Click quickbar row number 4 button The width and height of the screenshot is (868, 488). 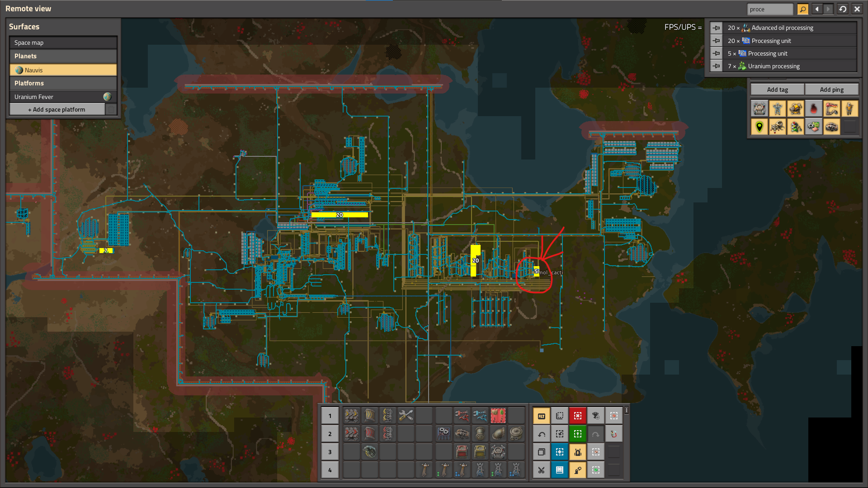point(330,470)
